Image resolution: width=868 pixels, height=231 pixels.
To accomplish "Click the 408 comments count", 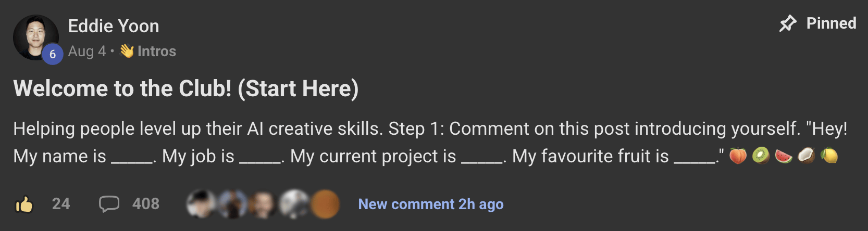I will (x=146, y=204).
